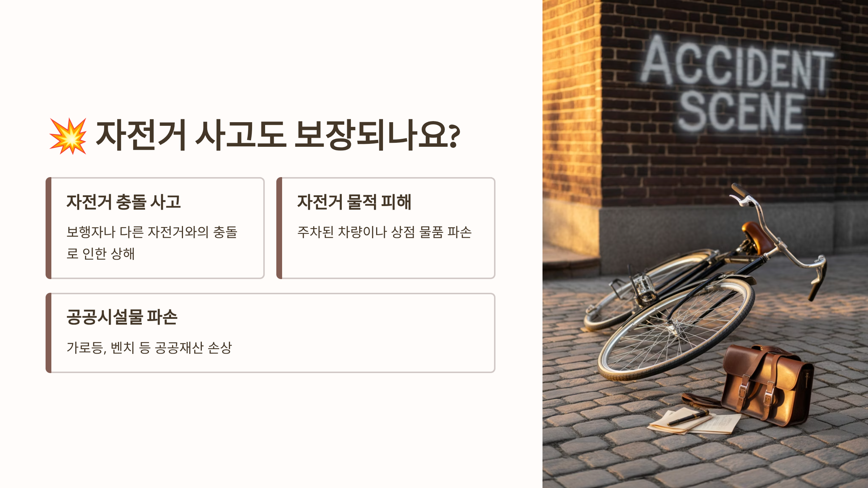
Task: Click the ACCIDENT SCENE text on brick wall
Action: pyautogui.click(x=738, y=84)
